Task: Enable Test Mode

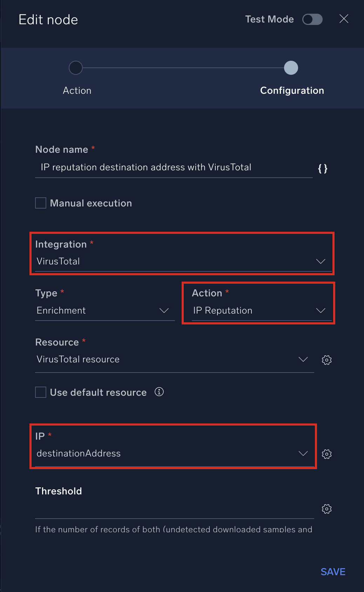Action: click(312, 20)
